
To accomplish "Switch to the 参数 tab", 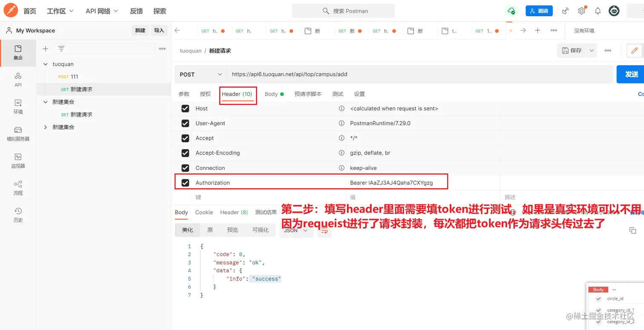I will [x=184, y=94].
